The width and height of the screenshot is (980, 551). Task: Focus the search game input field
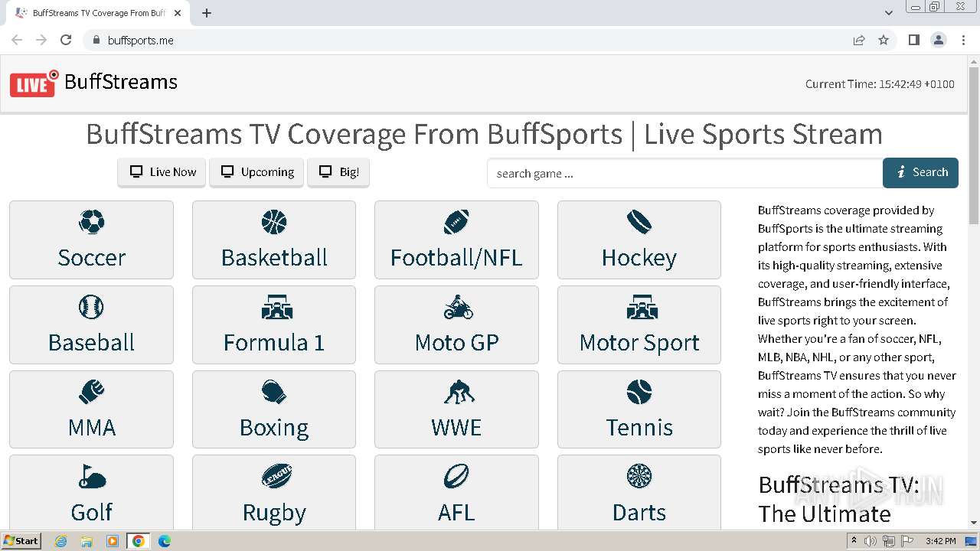(x=684, y=174)
